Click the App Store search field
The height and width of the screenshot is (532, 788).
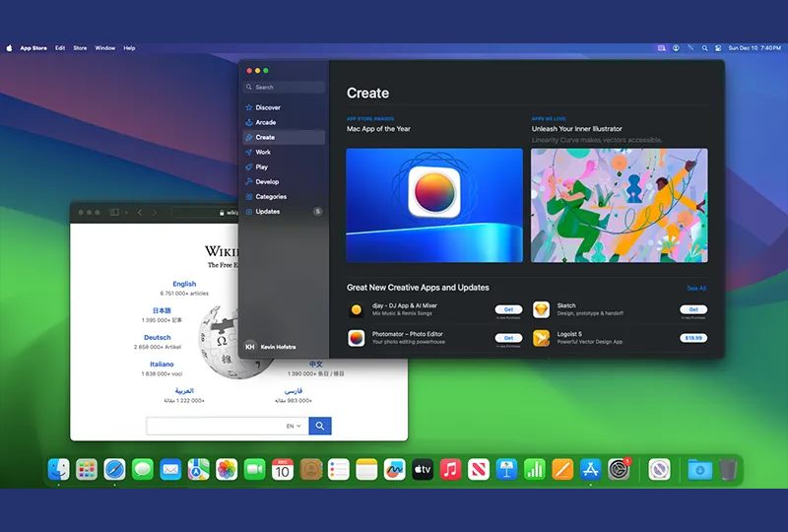pos(284,87)
